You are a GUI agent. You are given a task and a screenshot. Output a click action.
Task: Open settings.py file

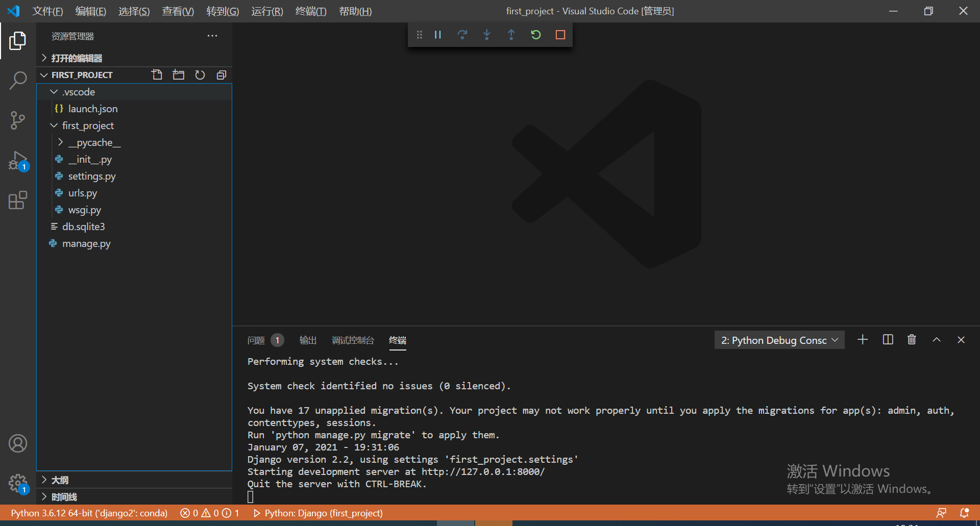tap(135, 176)
